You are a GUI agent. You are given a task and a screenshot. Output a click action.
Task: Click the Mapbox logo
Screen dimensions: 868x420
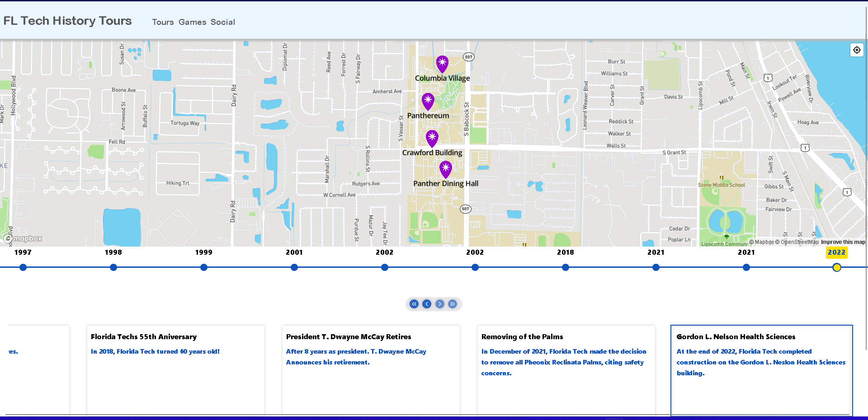point(23,238)
